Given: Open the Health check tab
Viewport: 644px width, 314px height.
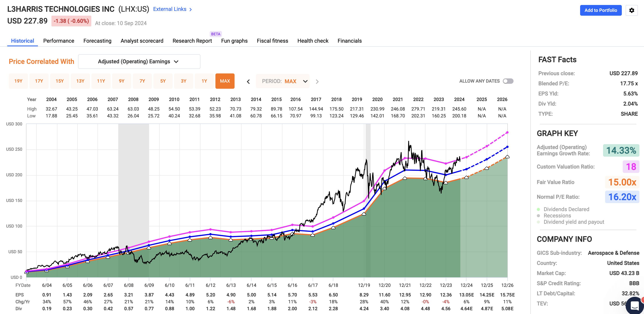Looking at the screenshot, I should pos(313,41).
